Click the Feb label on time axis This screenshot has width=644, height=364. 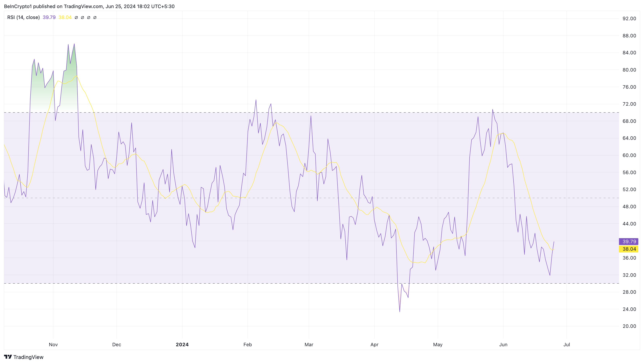(x=248, y=344)
